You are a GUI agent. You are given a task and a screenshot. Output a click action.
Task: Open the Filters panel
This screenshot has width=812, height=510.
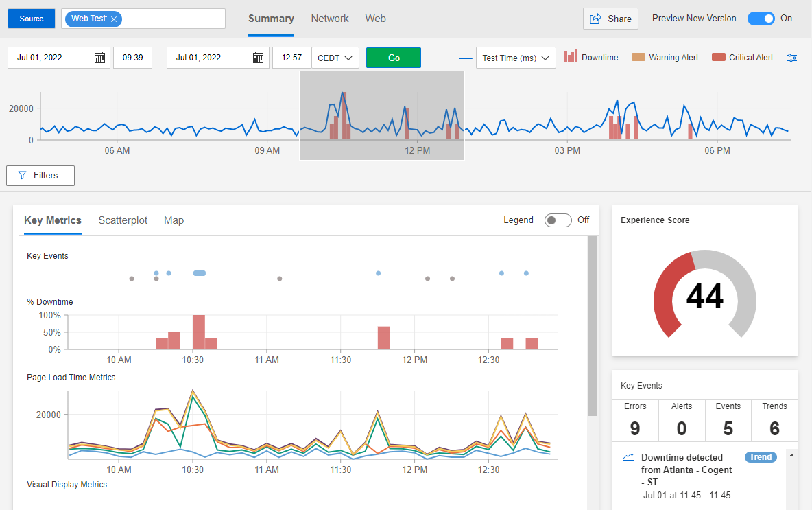pyautogui.click(x=40, y=176)
